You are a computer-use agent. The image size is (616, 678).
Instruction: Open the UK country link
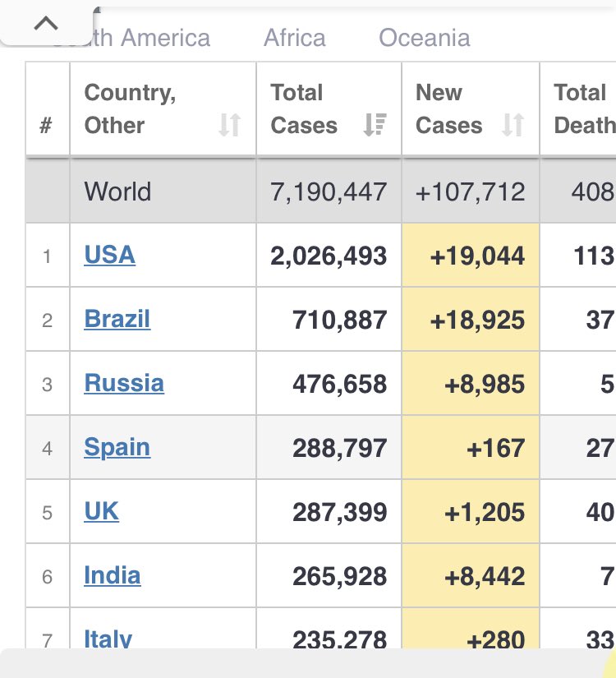(x=102, y=511)
